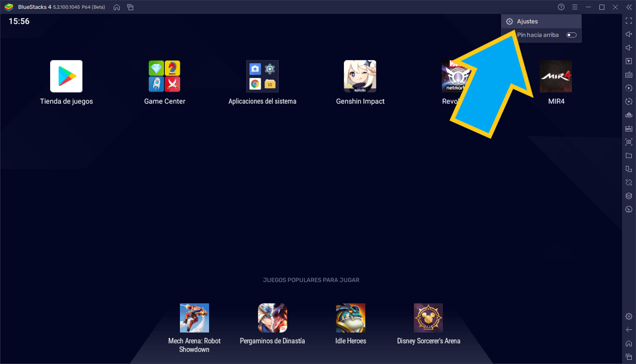Open the macro recorder icon
This screenshot has width=636, height=364.
(x=629, y=88)
